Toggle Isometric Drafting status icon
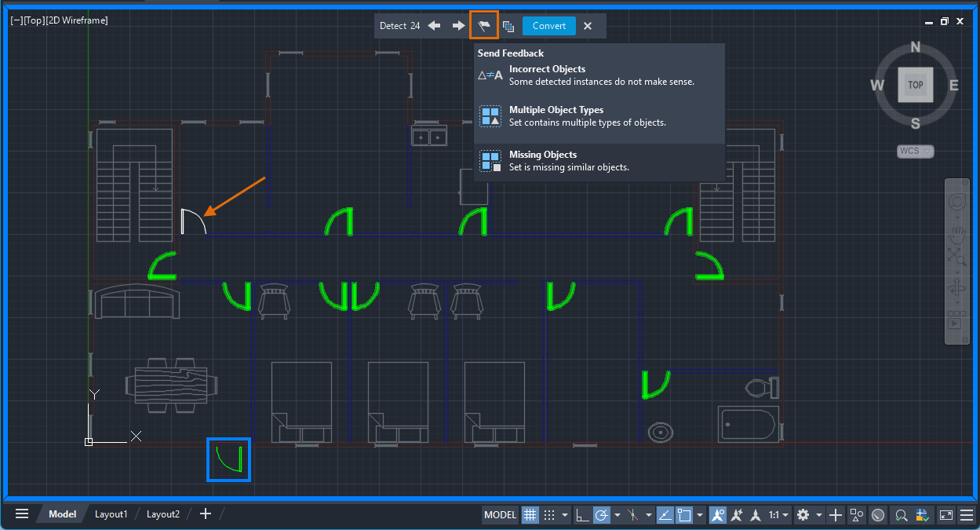The width and height of the screenshot is (980, 530). pos(634,515)
